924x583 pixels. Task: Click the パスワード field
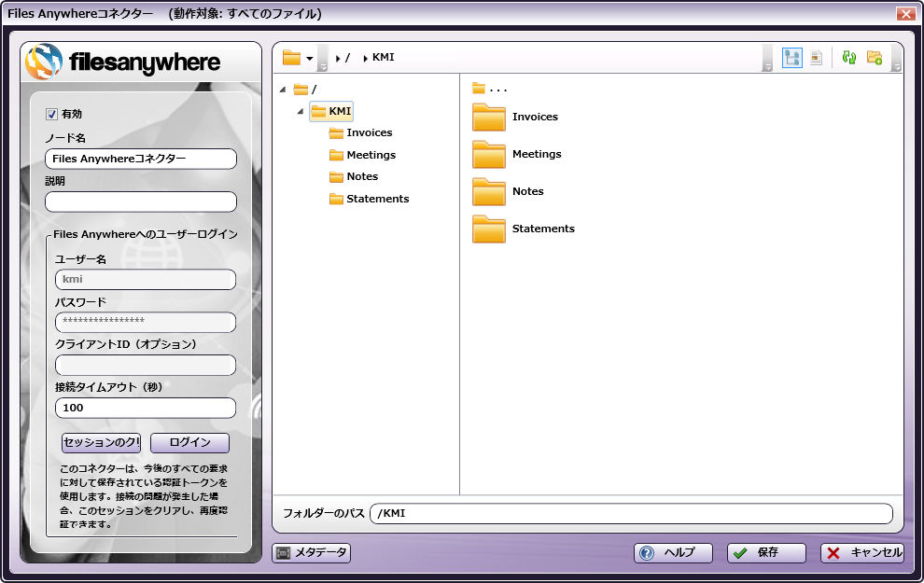[146, 322]
